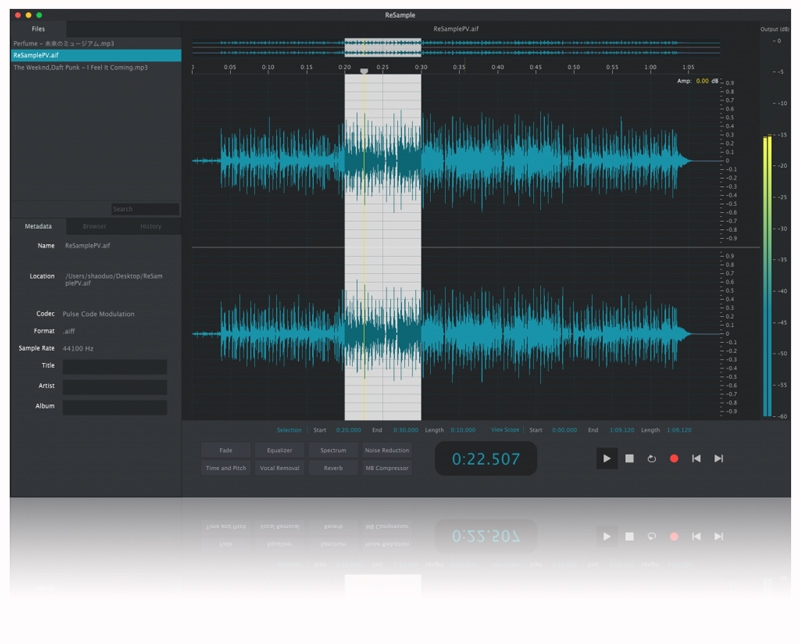Open the Spectrum analyzer
The height and width of the screenshot is (644, 800).
[333, 451]
